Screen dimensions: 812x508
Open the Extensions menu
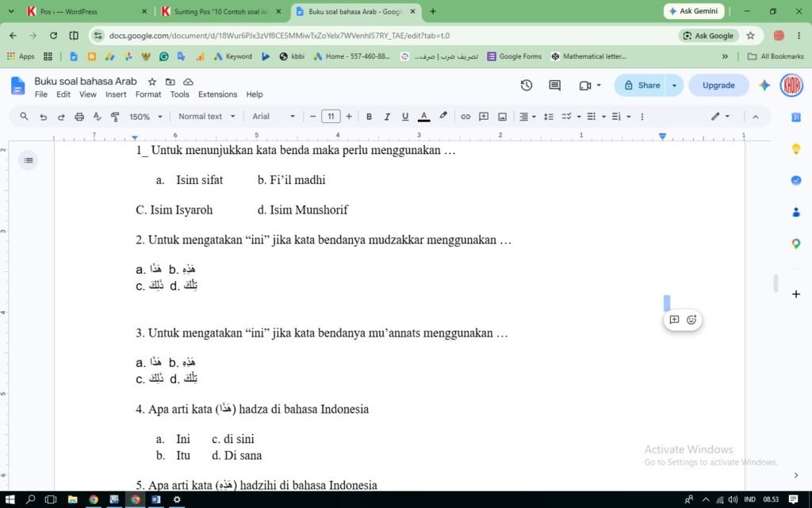coord(217,94)
